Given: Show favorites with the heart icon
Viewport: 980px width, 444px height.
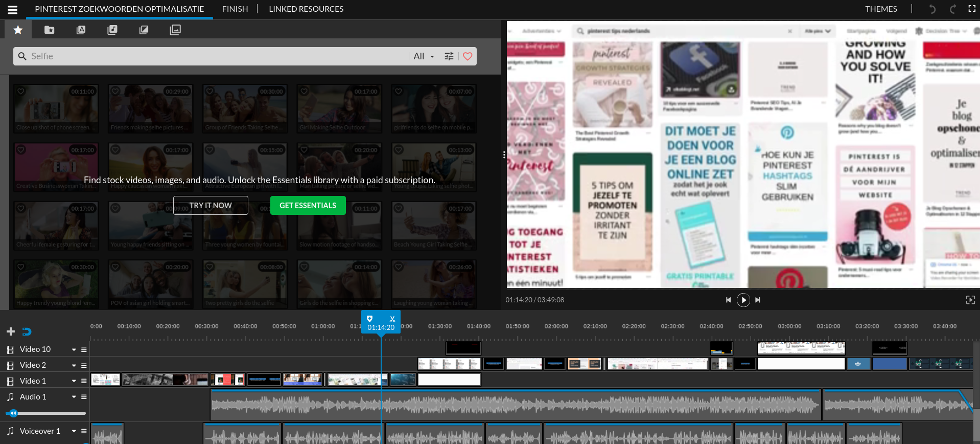Looking at the screenshot, I should pyautogui.click(x=468, y=56).
